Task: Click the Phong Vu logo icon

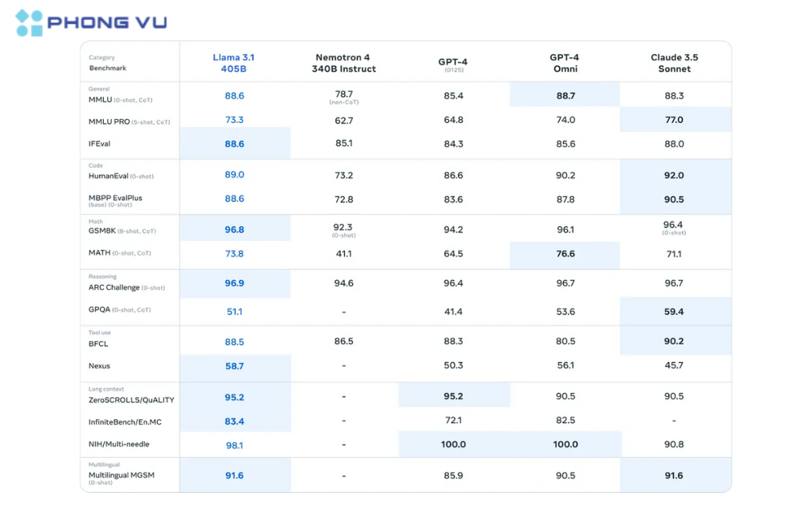Action: [x=29, y=23]
